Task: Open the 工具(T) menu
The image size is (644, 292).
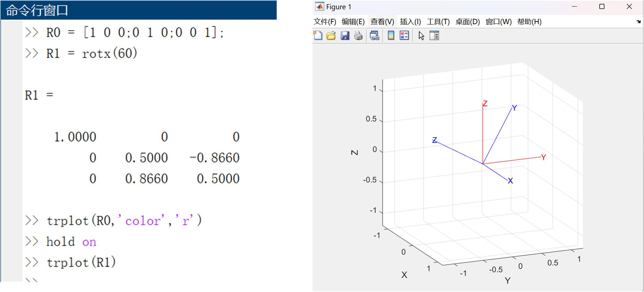Action: [x=438, y=22]
